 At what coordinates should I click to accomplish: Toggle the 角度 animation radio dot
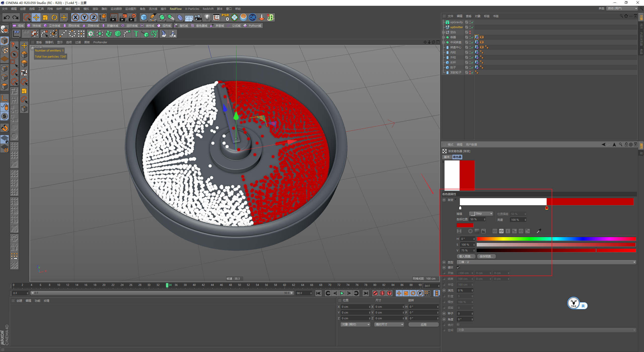[x=444, y=319]
